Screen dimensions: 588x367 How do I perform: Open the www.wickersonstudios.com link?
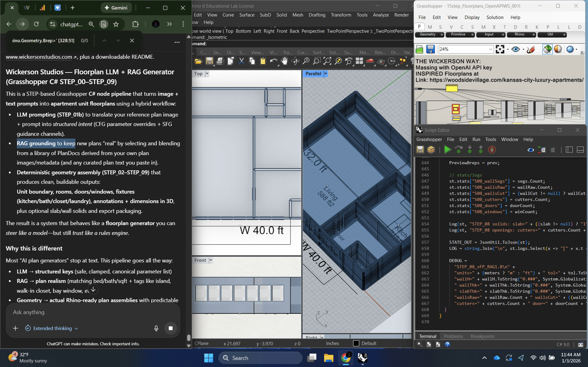point(39,57)
